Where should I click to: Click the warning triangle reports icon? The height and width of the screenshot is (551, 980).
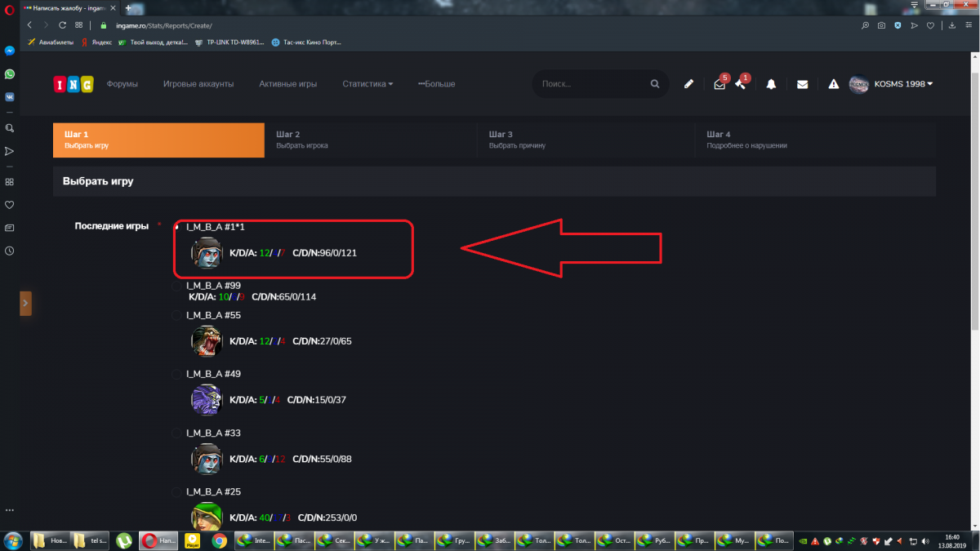point(833,84)
